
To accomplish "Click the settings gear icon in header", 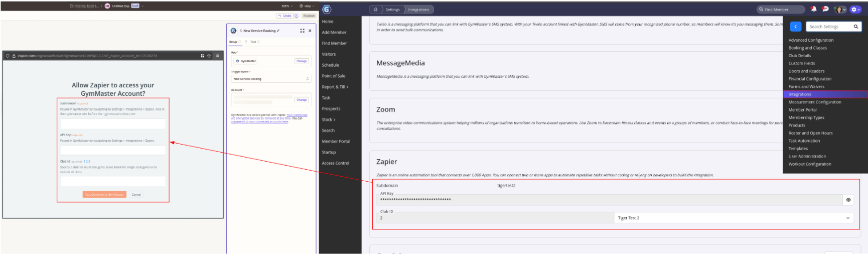I will [855, 10].
